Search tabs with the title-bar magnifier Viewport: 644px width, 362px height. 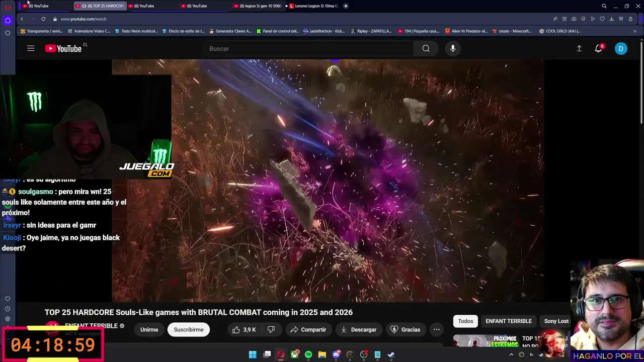pos(604,6)
